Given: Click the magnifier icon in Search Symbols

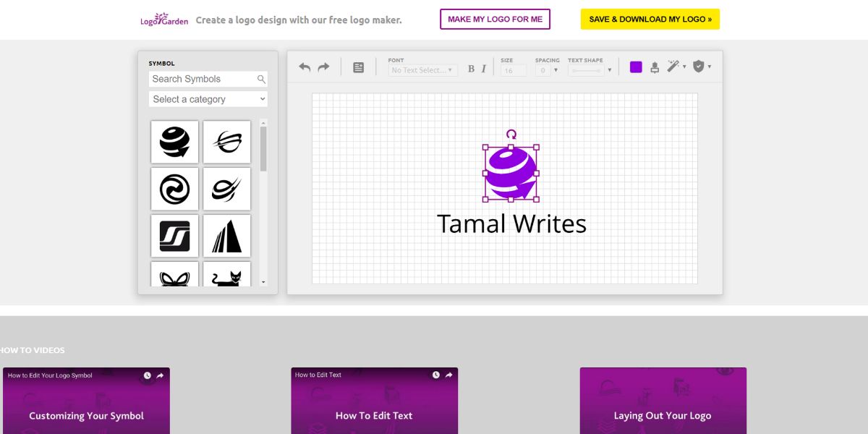Looking at the screenshot, I should (x=261, y=79).
